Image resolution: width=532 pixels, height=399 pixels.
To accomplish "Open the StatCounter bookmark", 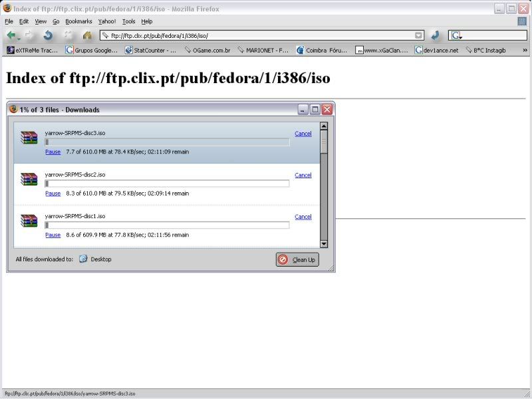I will [x=150, y=50].
